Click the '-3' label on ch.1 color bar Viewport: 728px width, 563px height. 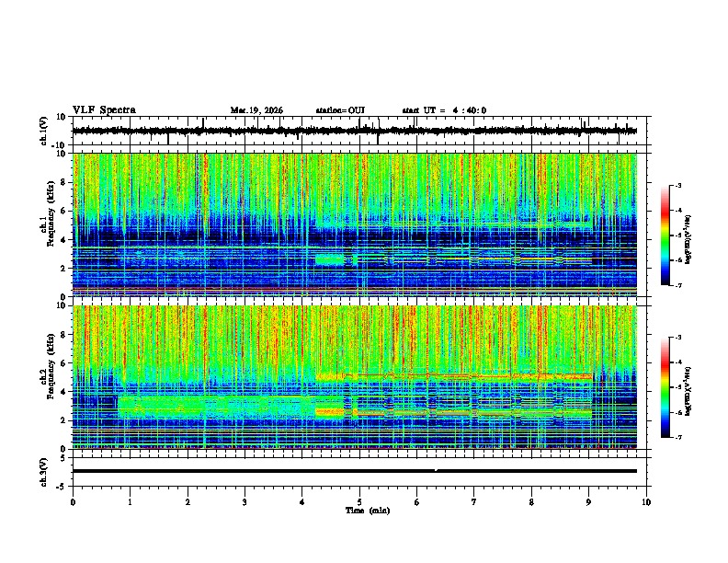(x=677, y=185)
